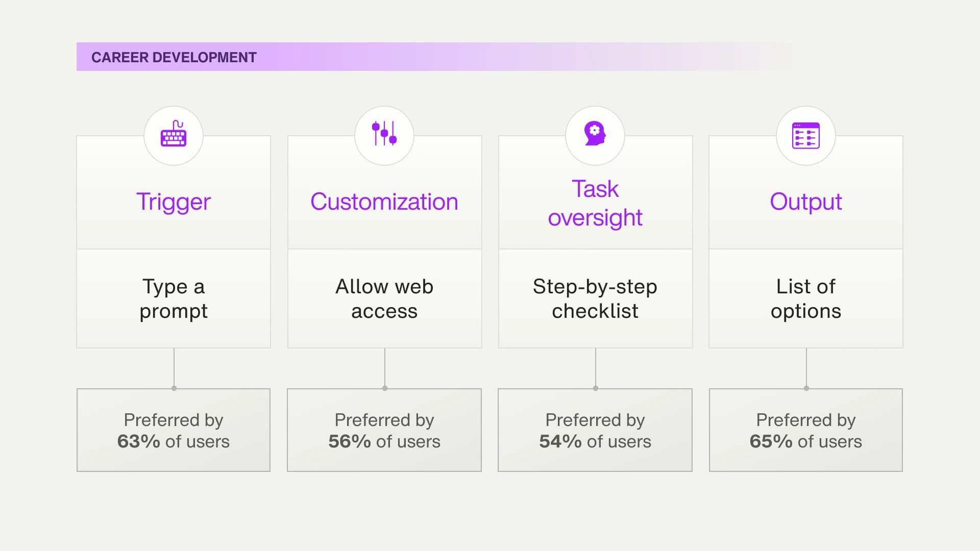Screen dimensions: 980x551
Task: Click the List of options card
Action: tap(806, 298)
